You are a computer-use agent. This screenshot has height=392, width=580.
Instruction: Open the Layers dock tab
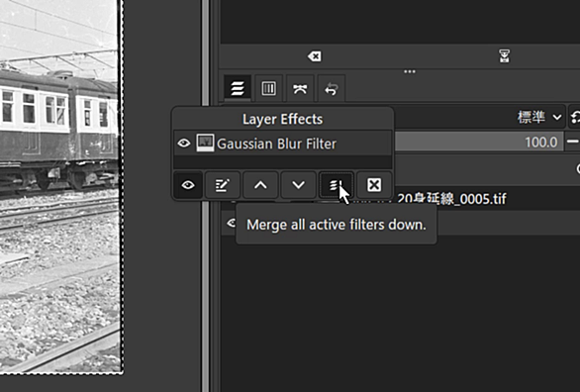(x=238, y=88)
